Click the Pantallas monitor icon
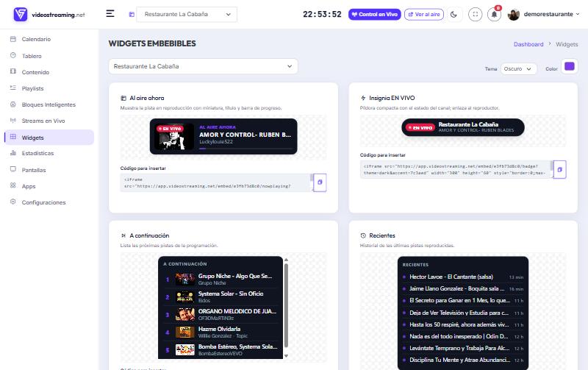This screenshot has height=370, width=588. (13, 169)
